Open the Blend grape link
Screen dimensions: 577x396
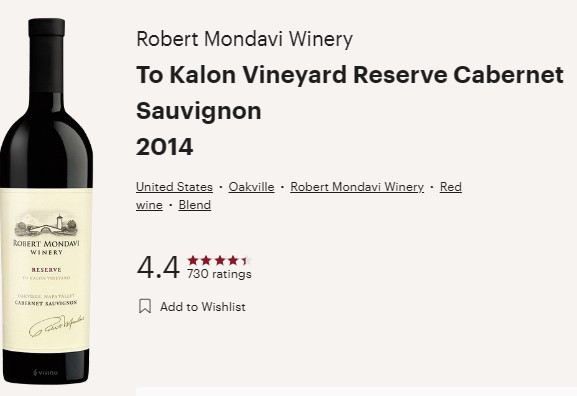pos(195,205)
